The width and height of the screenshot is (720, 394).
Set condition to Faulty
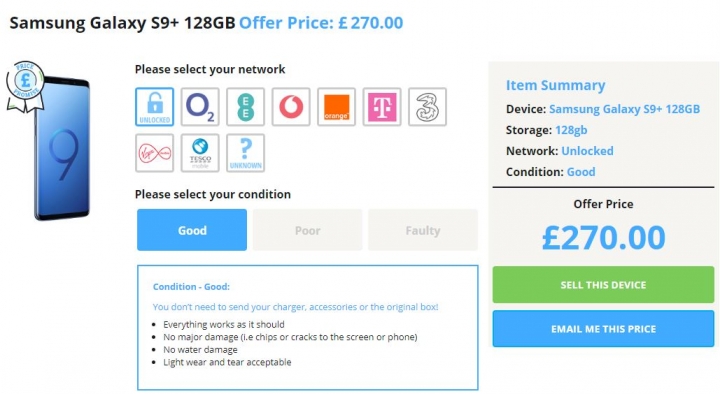pyautogui.click(x=423, y=230)
